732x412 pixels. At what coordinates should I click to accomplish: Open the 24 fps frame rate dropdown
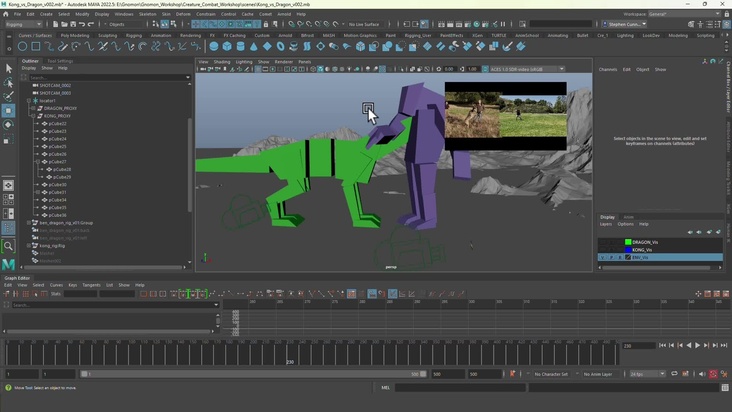(647, 374)
